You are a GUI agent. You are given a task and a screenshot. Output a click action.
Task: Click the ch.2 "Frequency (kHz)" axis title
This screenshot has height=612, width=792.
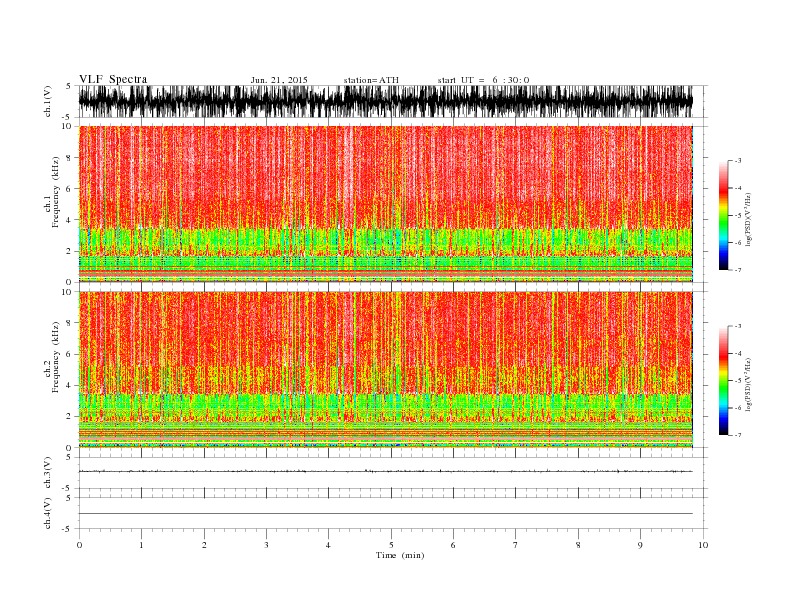tap(55, 357)
